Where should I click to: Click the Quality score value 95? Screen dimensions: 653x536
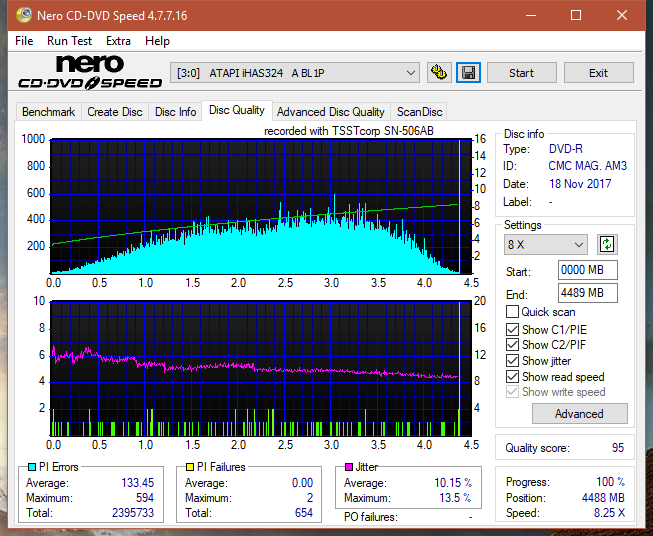pyautogui.click(x=618, y=448)
